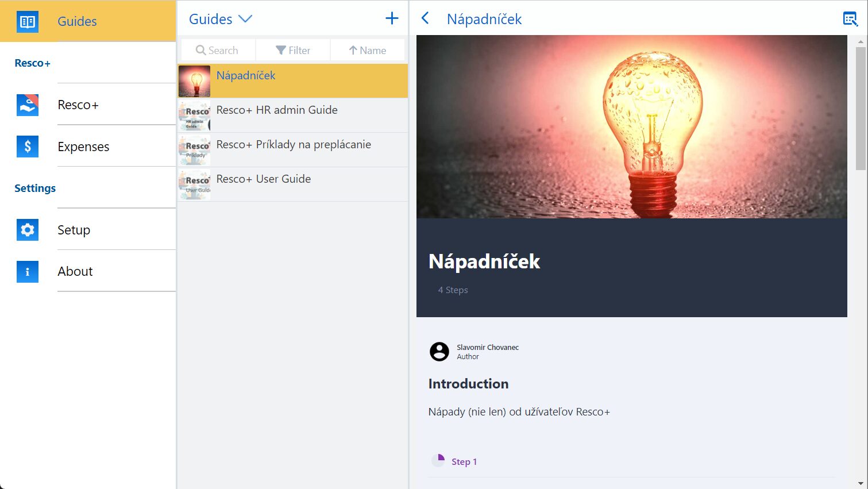Click the Search field in guides list
This screenshot has width=868, height=489.
pyautogui.click(x=218, y=50)
